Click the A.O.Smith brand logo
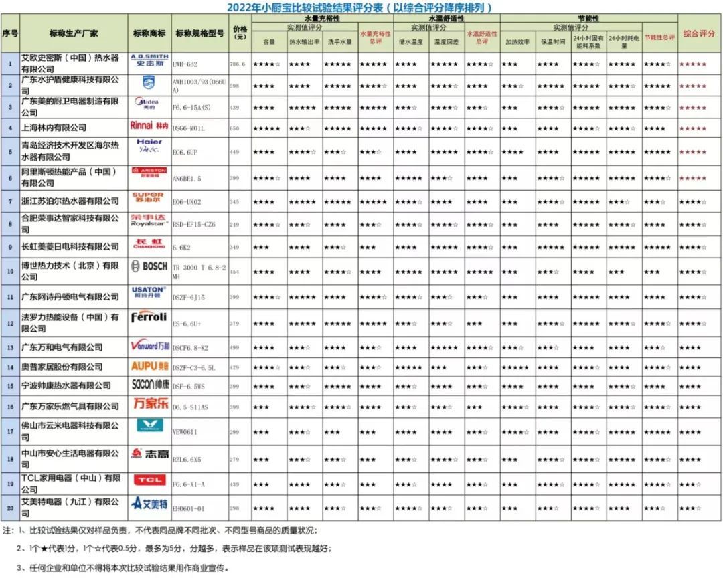This screenshot has height=588, width=723. click(149, 60)
